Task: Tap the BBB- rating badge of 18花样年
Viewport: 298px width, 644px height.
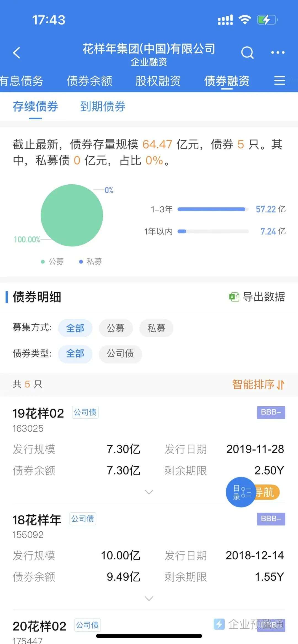Action: (x=271, y=519)
